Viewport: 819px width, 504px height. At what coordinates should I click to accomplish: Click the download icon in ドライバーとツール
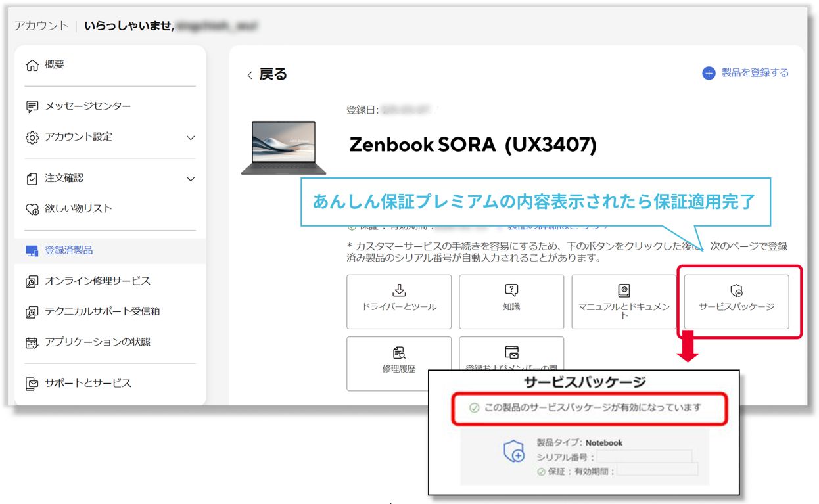coord(399,290)
